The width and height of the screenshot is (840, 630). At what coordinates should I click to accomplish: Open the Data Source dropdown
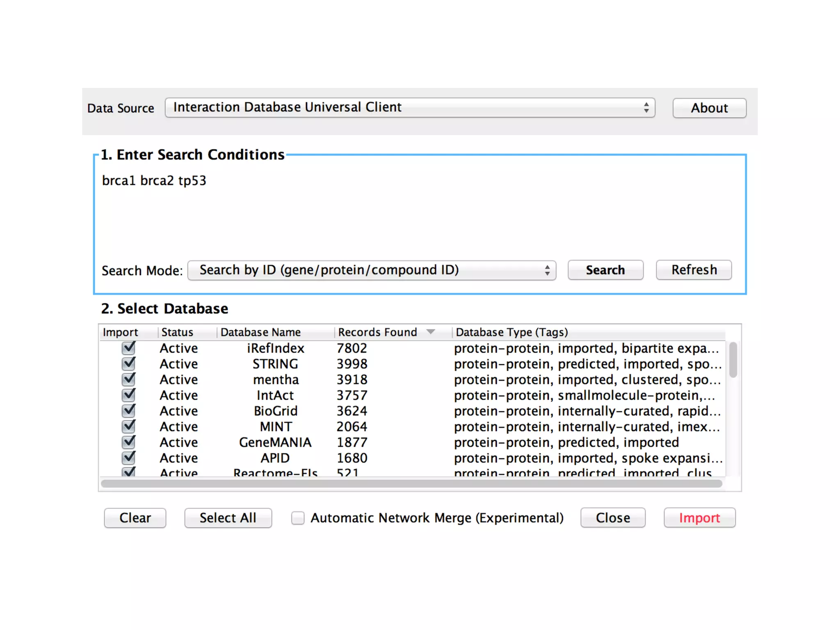pyautogui.click(x=409, y=107)
